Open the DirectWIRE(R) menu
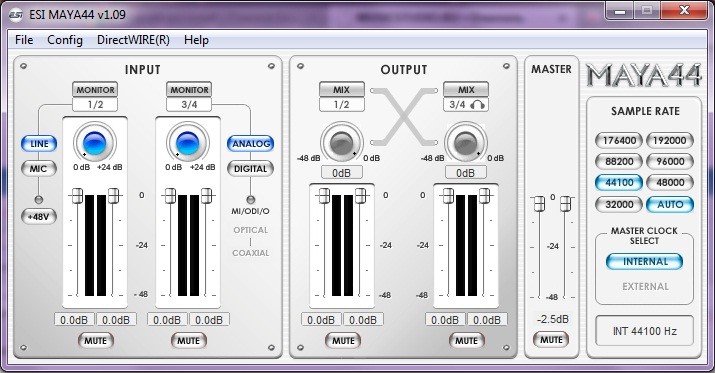 coord(133,40)
